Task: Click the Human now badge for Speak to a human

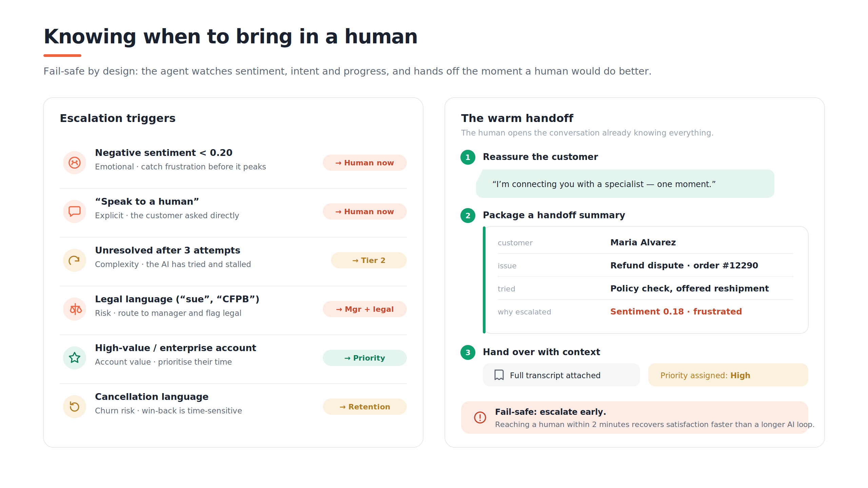Action: point(365,211)
